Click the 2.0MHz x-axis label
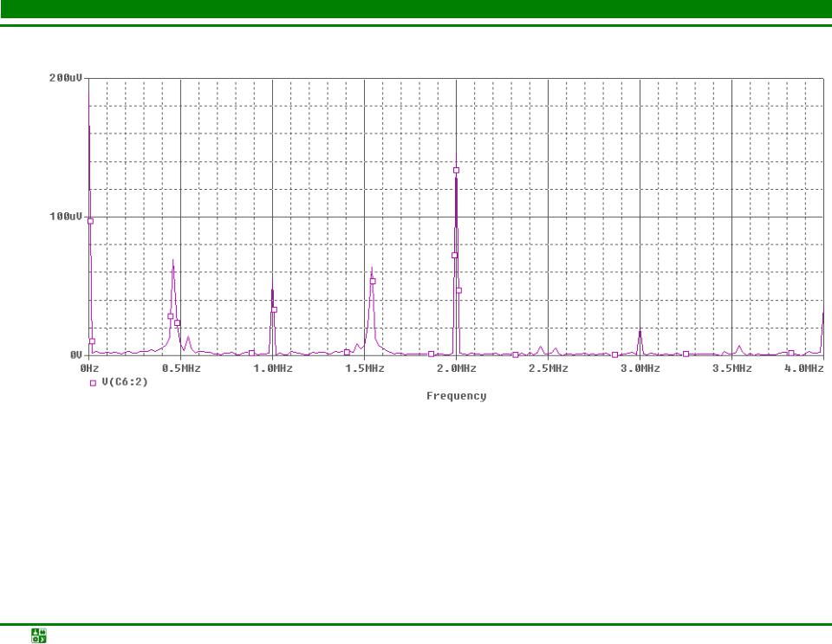The height and width of the screenshot is (644, 832). (457, 368)
